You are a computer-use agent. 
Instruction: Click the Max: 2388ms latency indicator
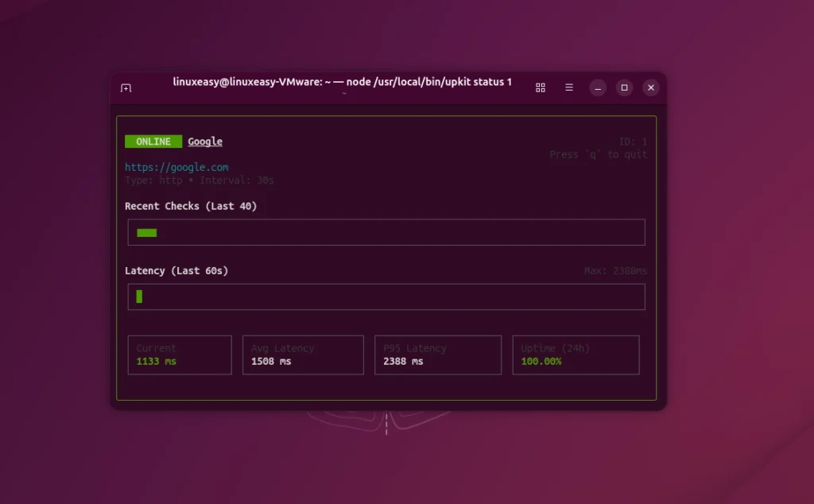point(615,270)
